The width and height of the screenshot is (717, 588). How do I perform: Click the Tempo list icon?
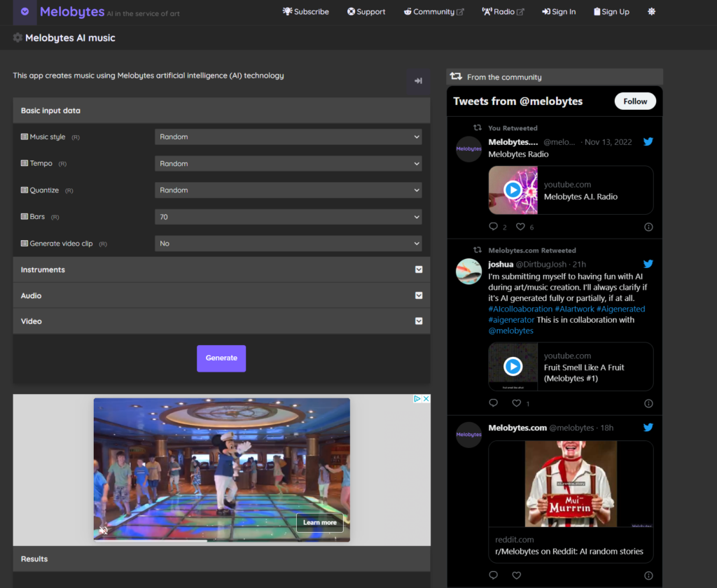25,163
